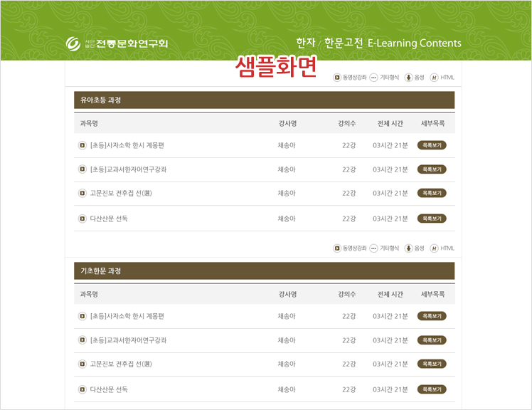Open course [초등]사자소학 한시 계몽편 under 기초한문 과정
Image resolution: width=532 pixels, height=410 pixels.
click(x=127, y=316)
